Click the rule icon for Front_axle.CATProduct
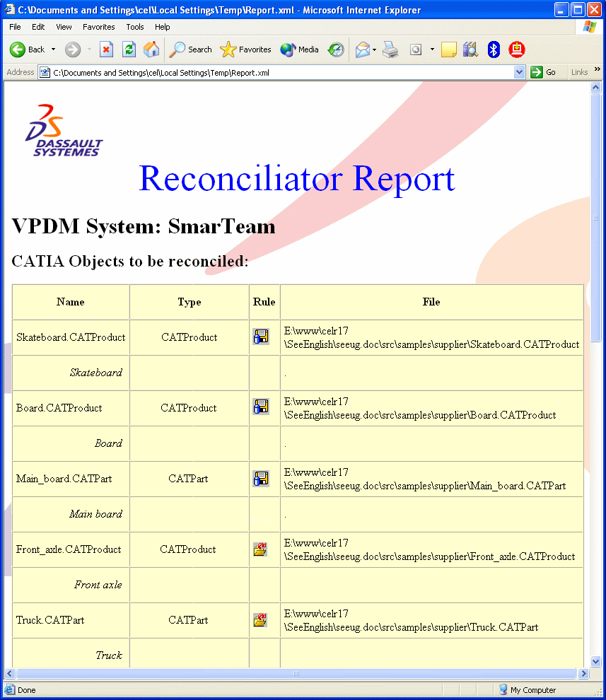This screenshot has height=700, width=606. [x=261, y=549]
